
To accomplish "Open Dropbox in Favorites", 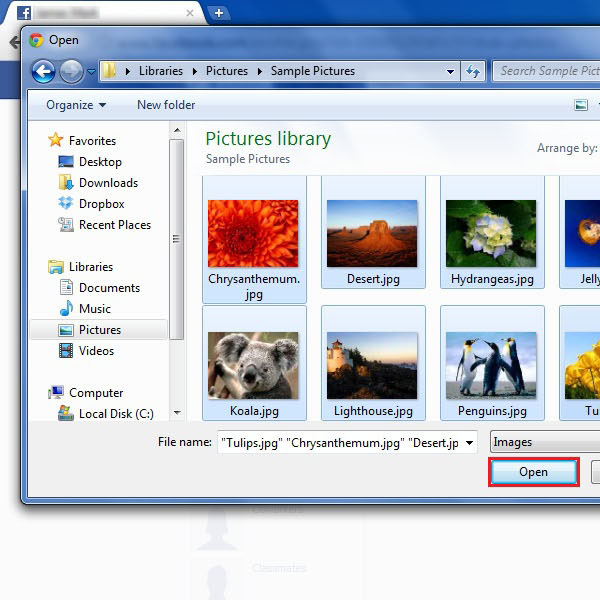I will (101, 204).
